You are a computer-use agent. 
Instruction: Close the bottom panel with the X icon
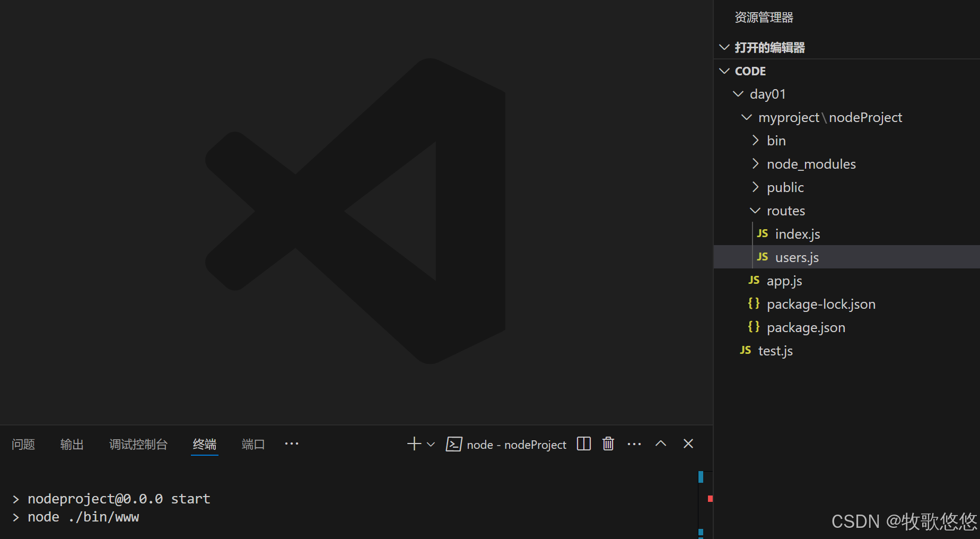pyautogui.click(x=688, y=444)
